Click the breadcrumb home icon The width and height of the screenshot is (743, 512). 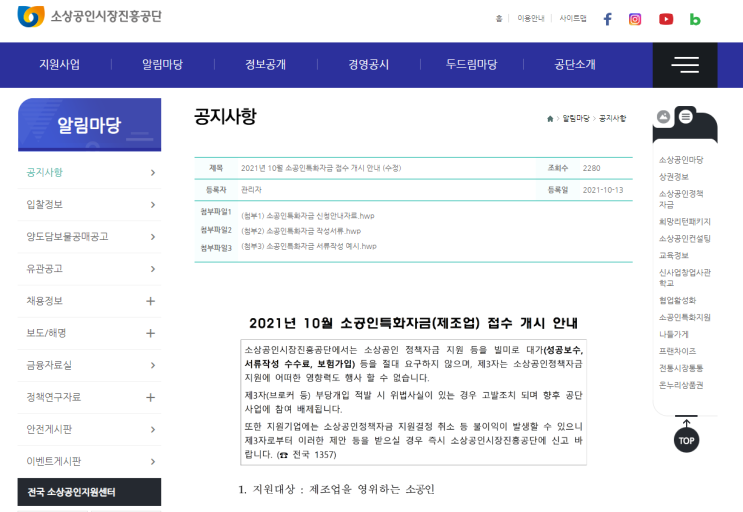click(550, 118)
